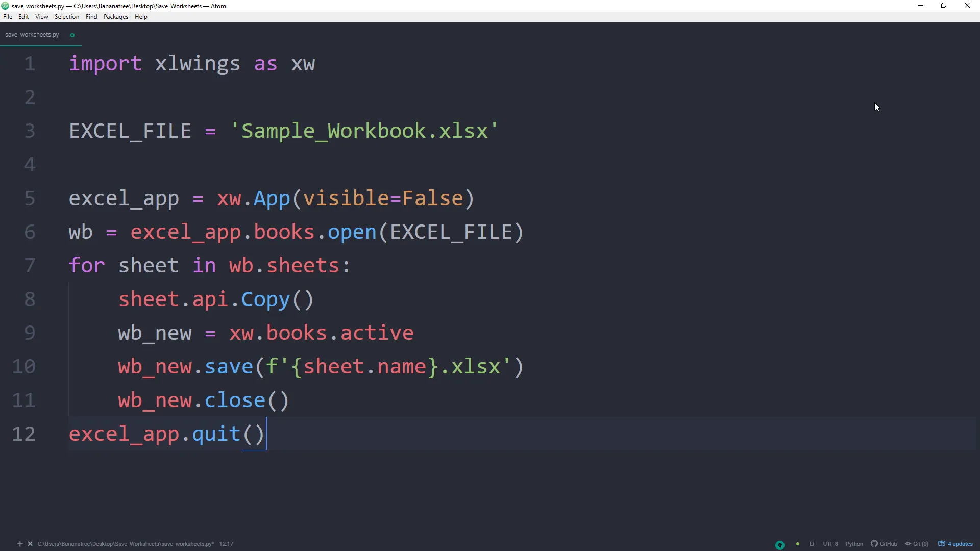
Task: Open the Packages menu
Action: pyautogui.click(x=116, y=17)
